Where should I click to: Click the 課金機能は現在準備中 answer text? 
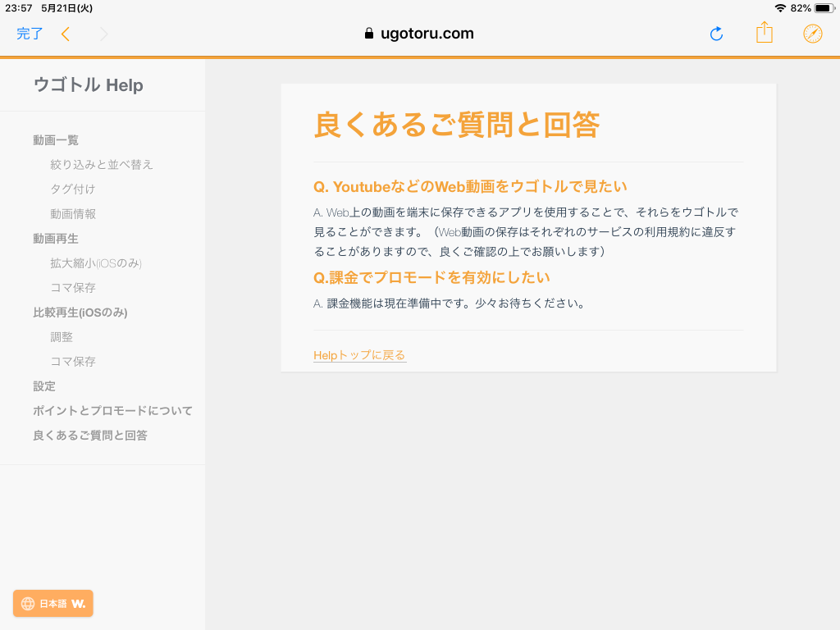[x=449, y=304]
